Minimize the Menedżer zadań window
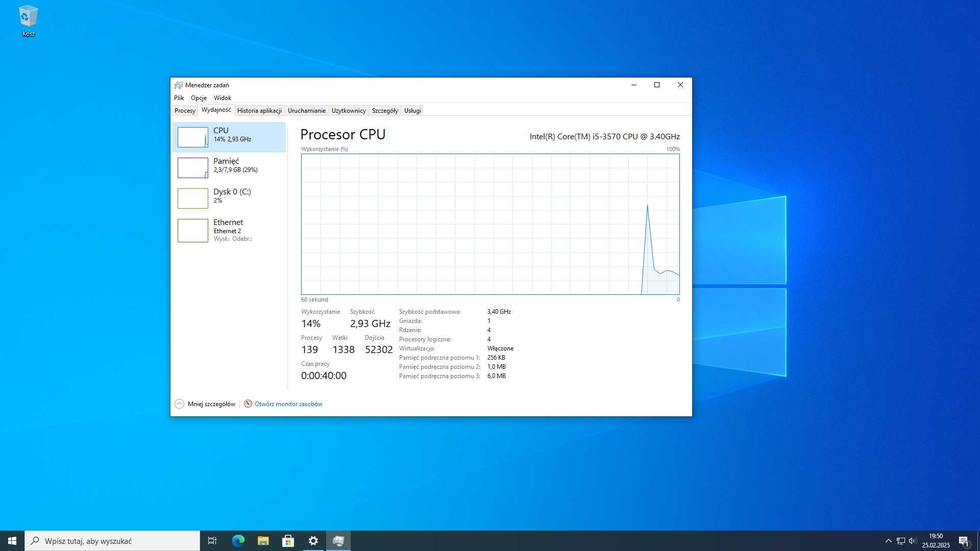980x551 pixels. [634, 85]
